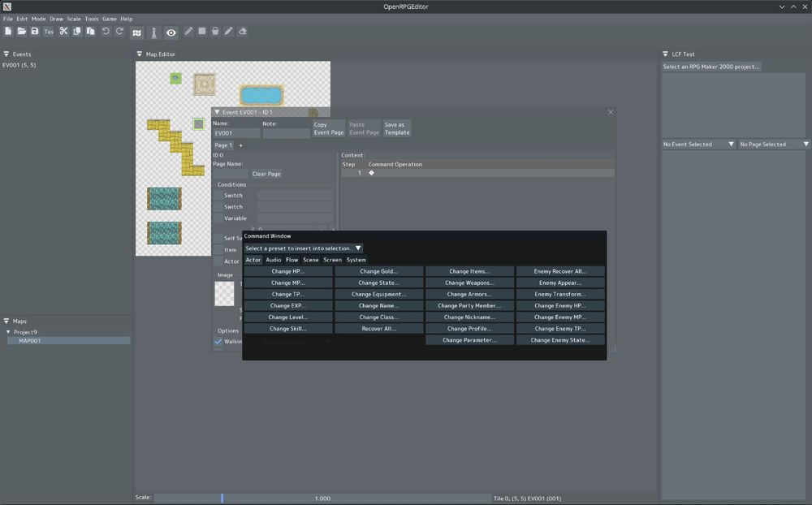Click the Change HP... command button
The image size is (812, 505).
coord(288,271)
